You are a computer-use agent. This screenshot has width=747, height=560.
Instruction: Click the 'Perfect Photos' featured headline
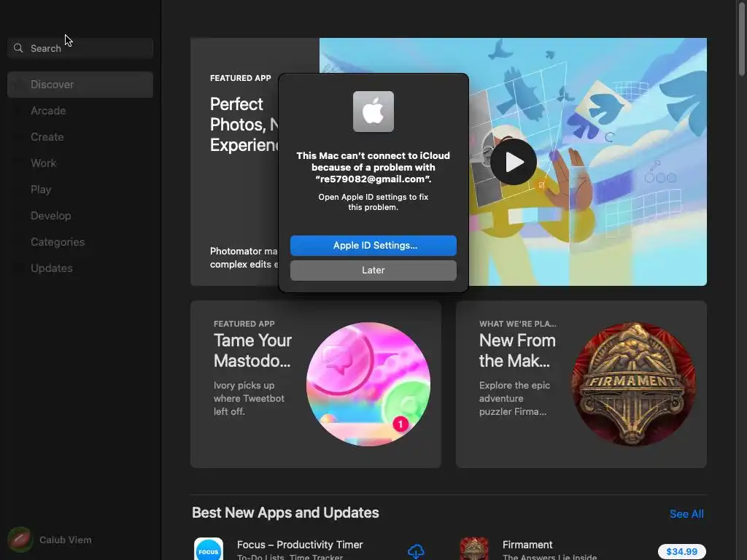[x=244, y=124]
